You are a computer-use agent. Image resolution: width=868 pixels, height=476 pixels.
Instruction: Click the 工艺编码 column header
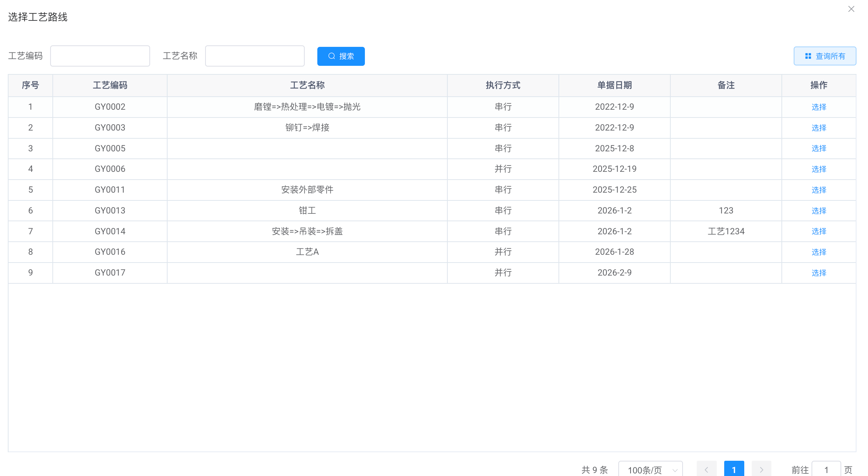click(x=110, y=86)
